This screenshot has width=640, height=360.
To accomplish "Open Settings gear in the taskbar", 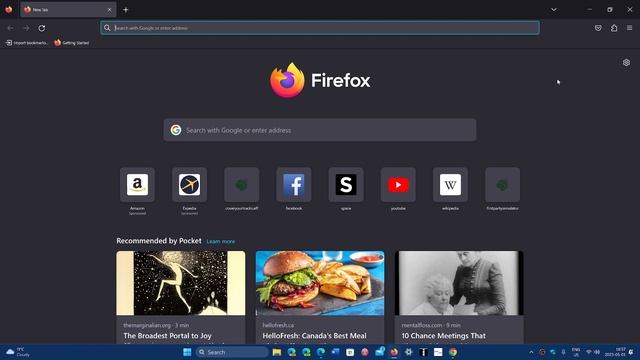I will click(409, 352).
